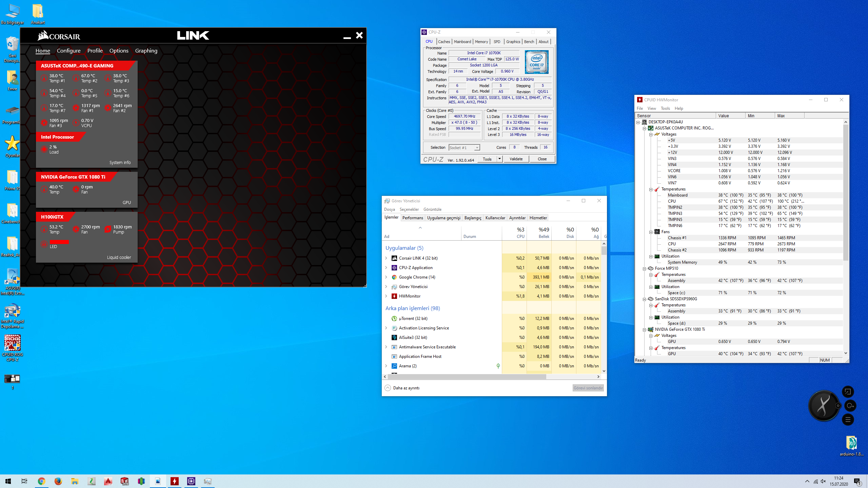The height and width of the screenshot is (488, 868).
Task: Open Graphing tab in Corsair Link
Action: tap(146, 50)
